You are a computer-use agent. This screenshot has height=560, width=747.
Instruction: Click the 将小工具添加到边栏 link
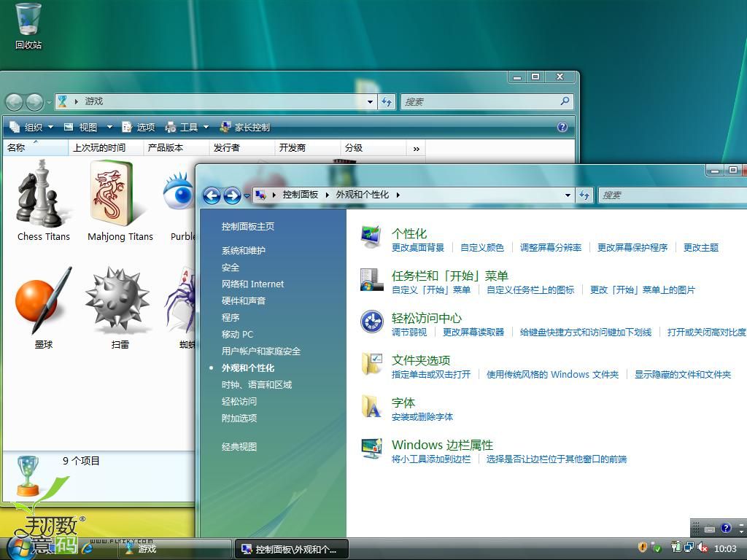pyautogui.click(x=431, y=459)
